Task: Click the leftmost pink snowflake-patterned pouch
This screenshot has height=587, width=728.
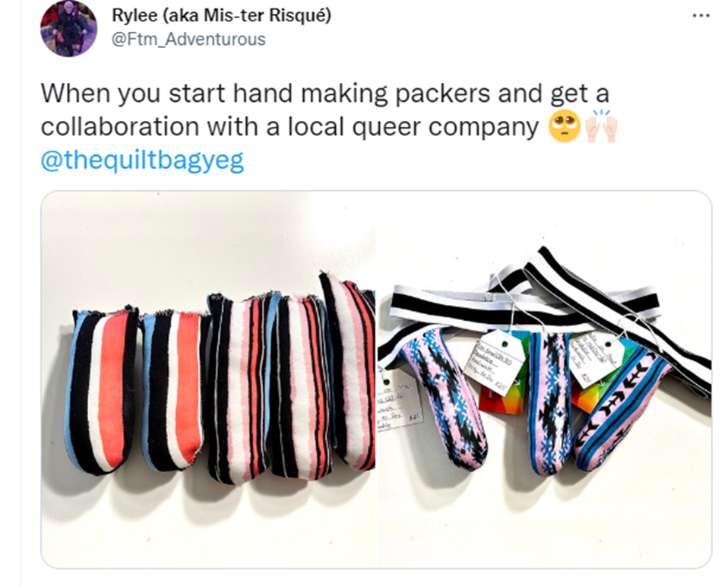Action: (x=443, y=398)
